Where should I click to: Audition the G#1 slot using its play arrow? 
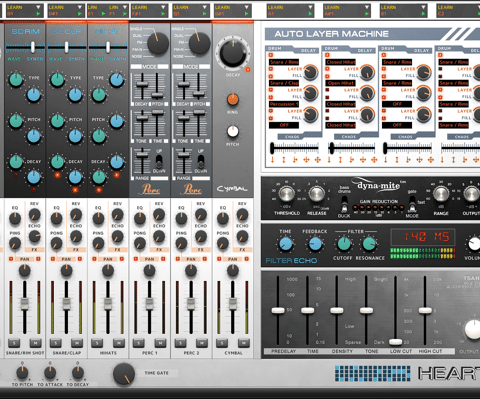(x=246, y=14)
